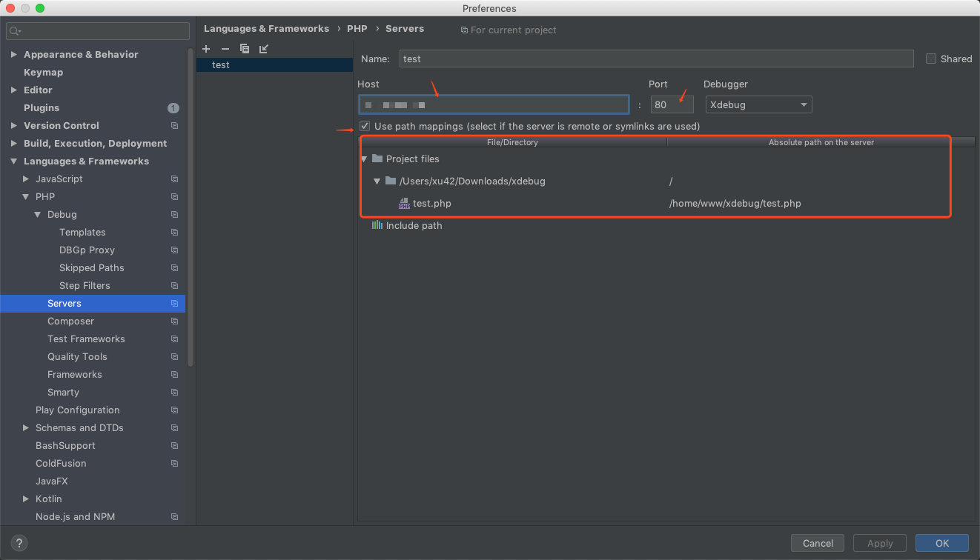Confirm with the OK button
The image size is (980, 560).
tap(942, 543)
